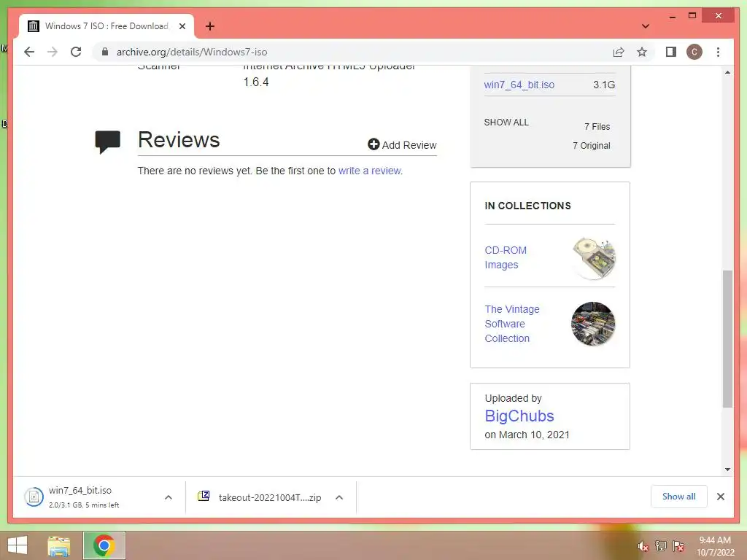Close the downloads bar
Screen dimensions: 747x560
tap(720, 497)
